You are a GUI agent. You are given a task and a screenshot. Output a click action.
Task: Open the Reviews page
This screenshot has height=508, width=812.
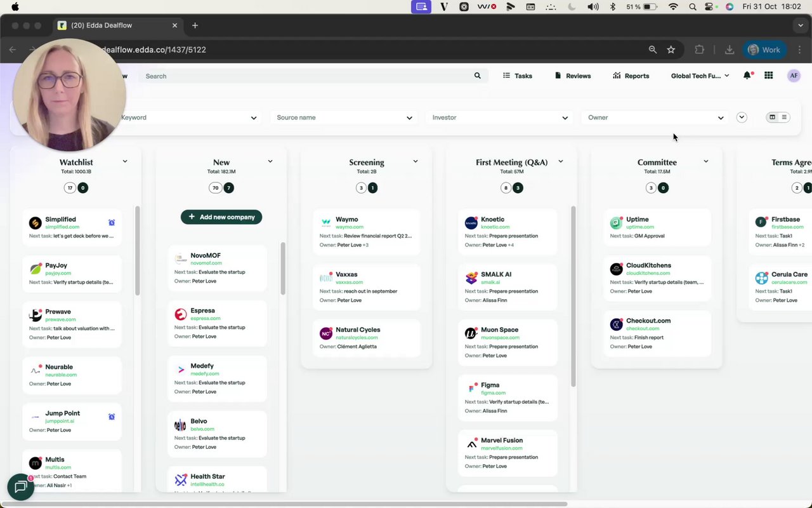pyautogui.click(x=572, y=76)
